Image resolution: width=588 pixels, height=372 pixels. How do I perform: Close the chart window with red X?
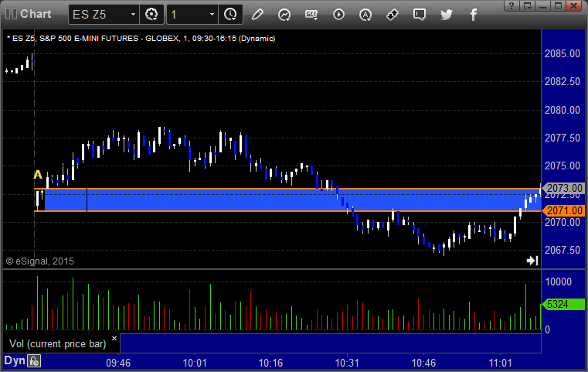point(574,5)
